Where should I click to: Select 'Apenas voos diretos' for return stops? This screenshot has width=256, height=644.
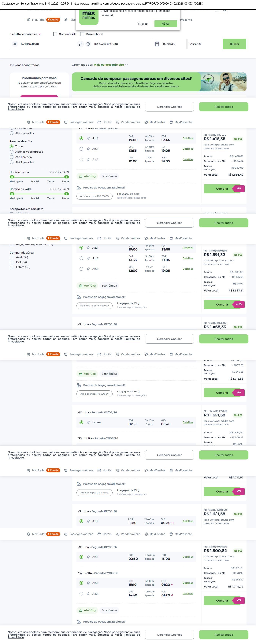pyautogui.click(x=12, y=152)
